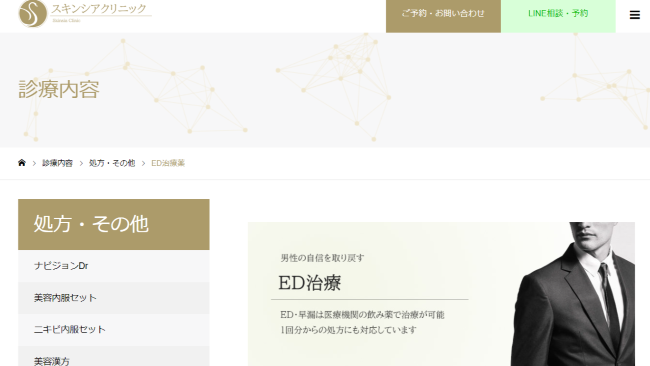Open ニキビ内服セット sidebar item
Viewport: 650px width, 366px height.
coord(114,330)
